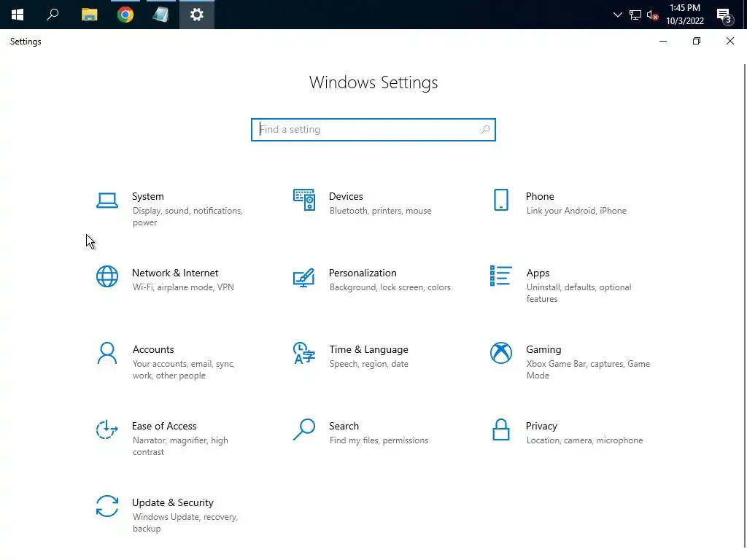Open the Update & Security arrows icon
747x560 pixels.
pos(107,506)
